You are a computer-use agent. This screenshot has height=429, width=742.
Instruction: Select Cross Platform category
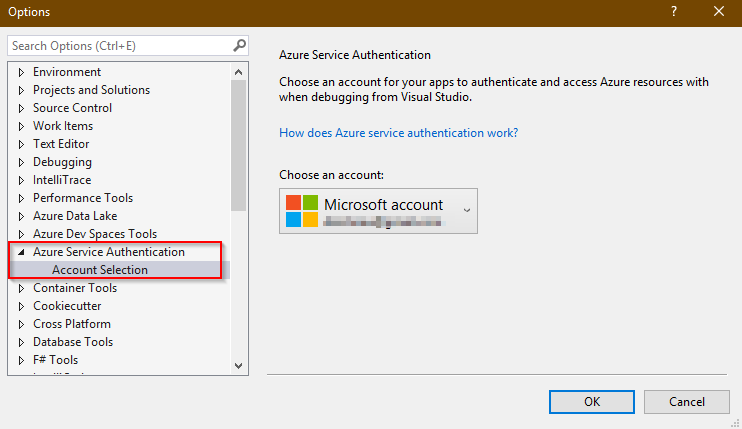72,324
